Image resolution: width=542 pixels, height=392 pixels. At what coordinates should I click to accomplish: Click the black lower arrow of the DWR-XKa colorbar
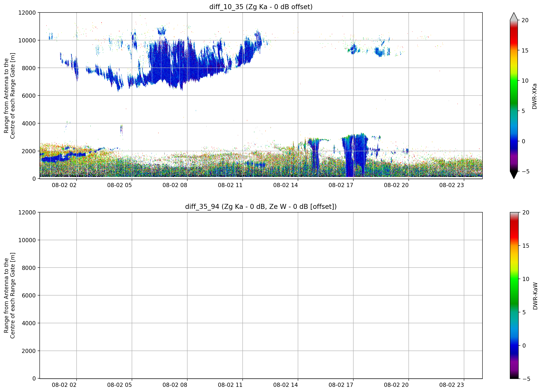click(514, 175)
